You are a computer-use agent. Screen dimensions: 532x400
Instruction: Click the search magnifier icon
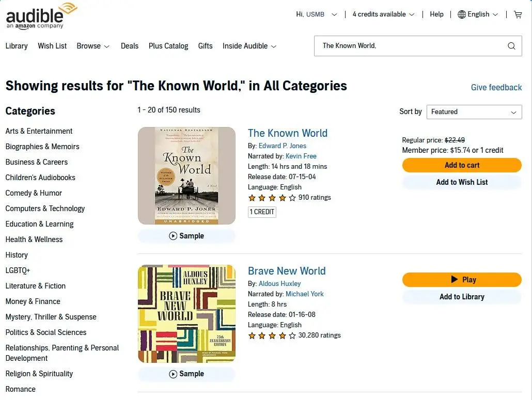pos(511,46)
